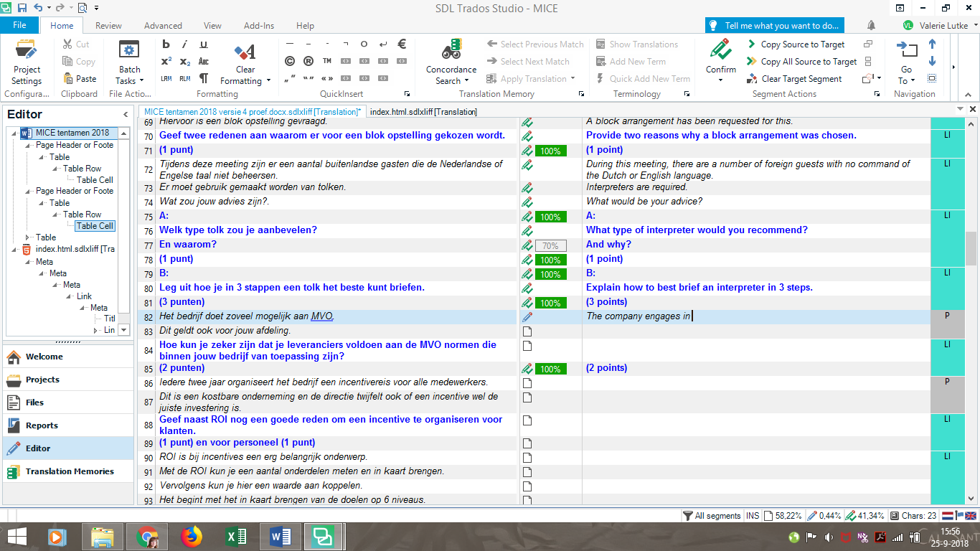This screenshot has height=551, width=980.
Task: Open the Translation Memories view
Action: point(68,471)
